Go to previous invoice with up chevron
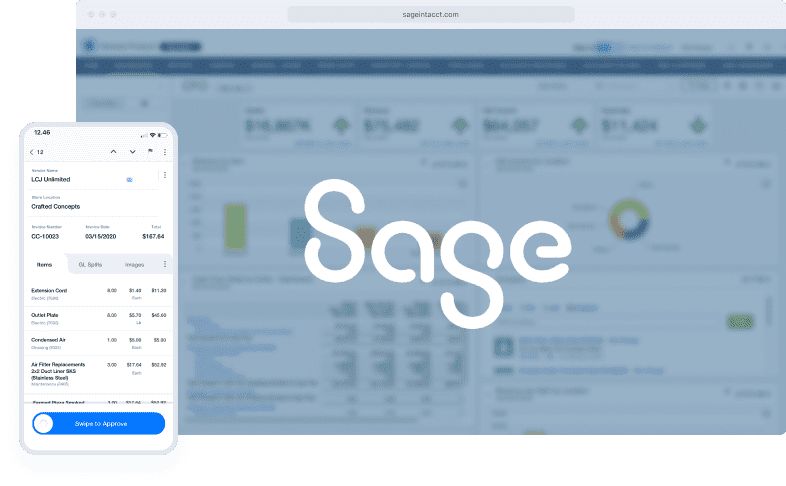Screen dimensions: 786x486 tap(113, 152)
